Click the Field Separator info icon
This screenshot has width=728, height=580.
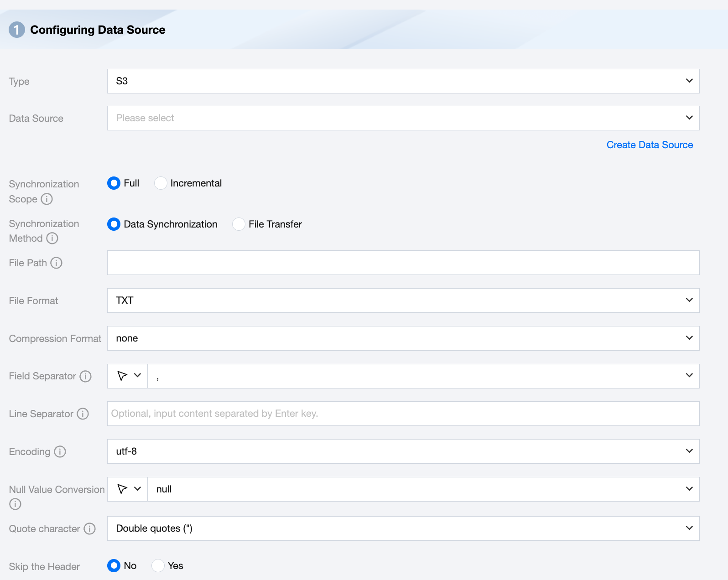(85, 376)
